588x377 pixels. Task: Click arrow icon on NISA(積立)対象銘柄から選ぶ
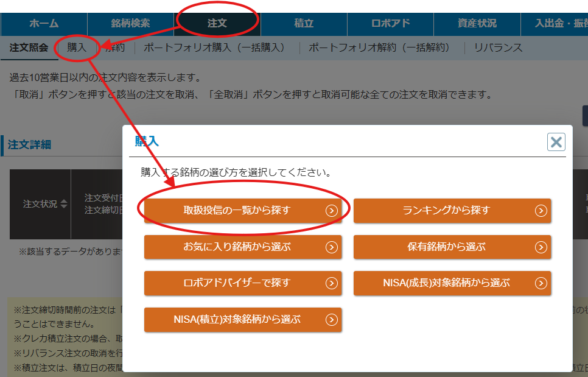point(331,320)
